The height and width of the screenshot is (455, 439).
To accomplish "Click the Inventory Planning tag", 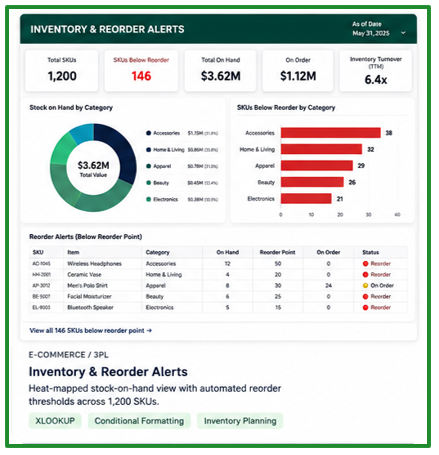I will (240, 421).
